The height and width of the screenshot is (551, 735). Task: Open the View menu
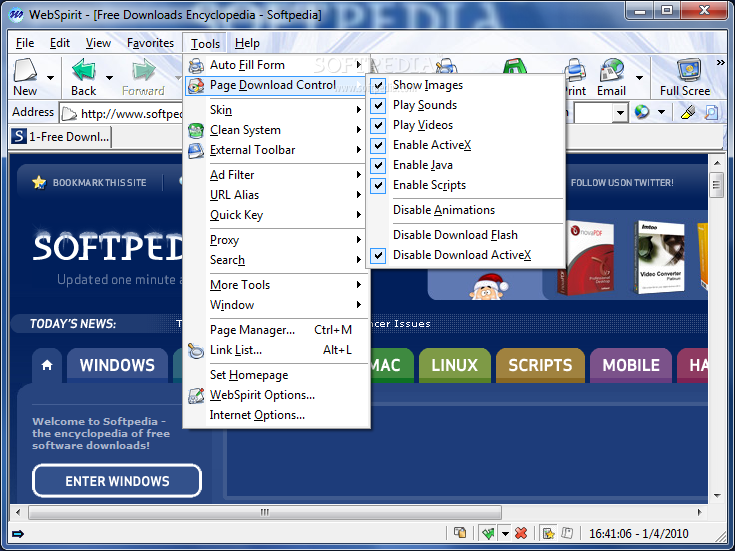click(x=98, y=43)
